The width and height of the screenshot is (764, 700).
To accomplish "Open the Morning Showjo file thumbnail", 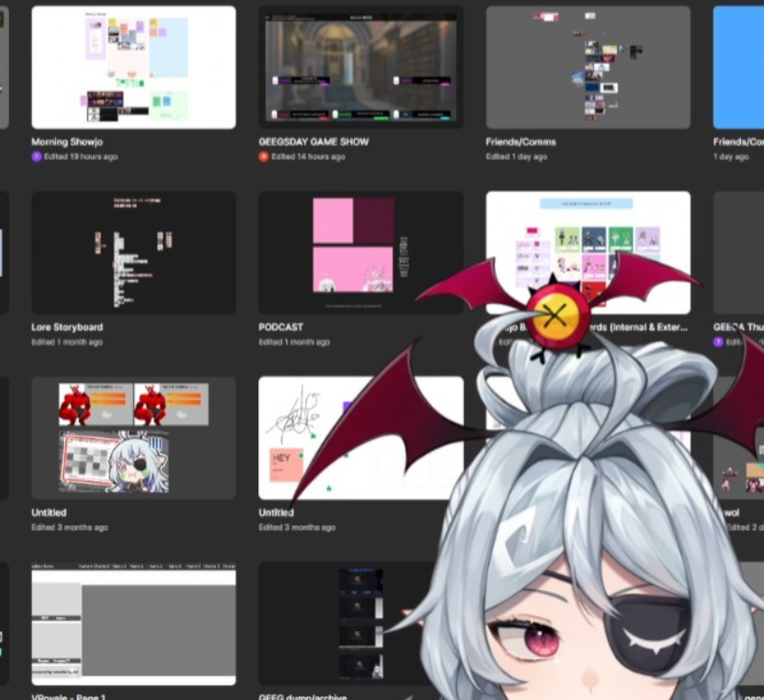I will point(133,67).
